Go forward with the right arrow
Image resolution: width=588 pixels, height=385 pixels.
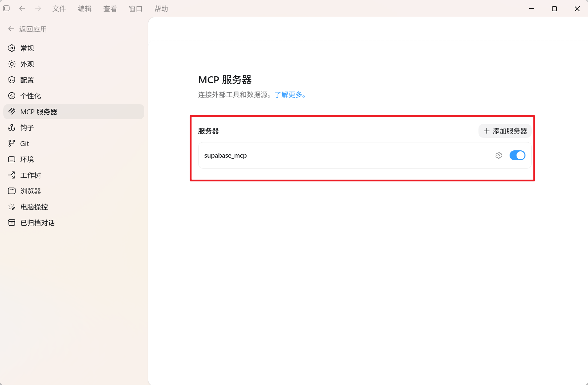38,8
